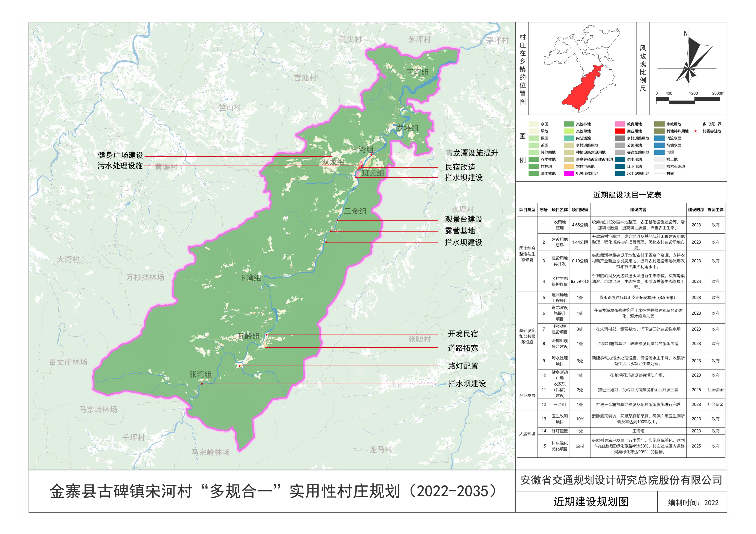Select the bright green 其他草地 swatch

[569, 131]
